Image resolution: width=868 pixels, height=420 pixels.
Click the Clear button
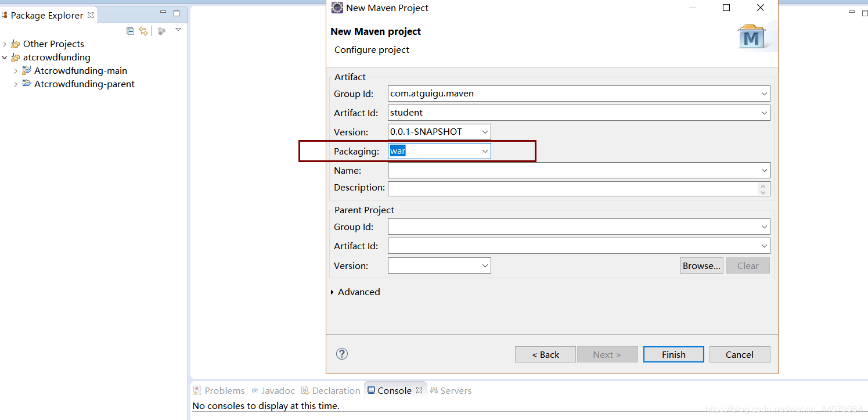pos(748,265)
